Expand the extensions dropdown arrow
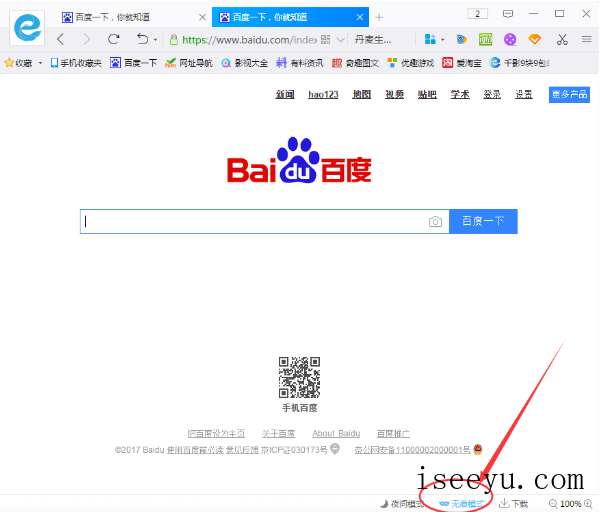 (442, 40)
